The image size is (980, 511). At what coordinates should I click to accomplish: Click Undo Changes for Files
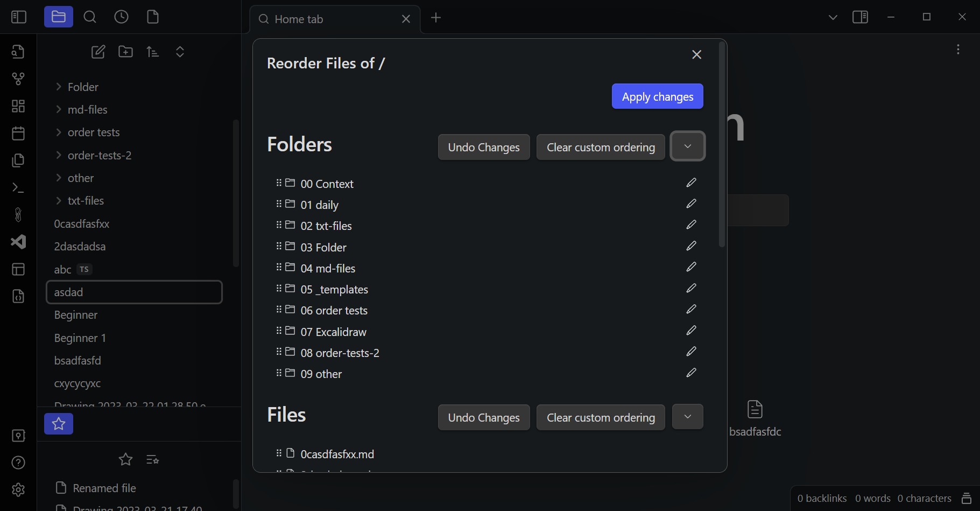[484, 417]
